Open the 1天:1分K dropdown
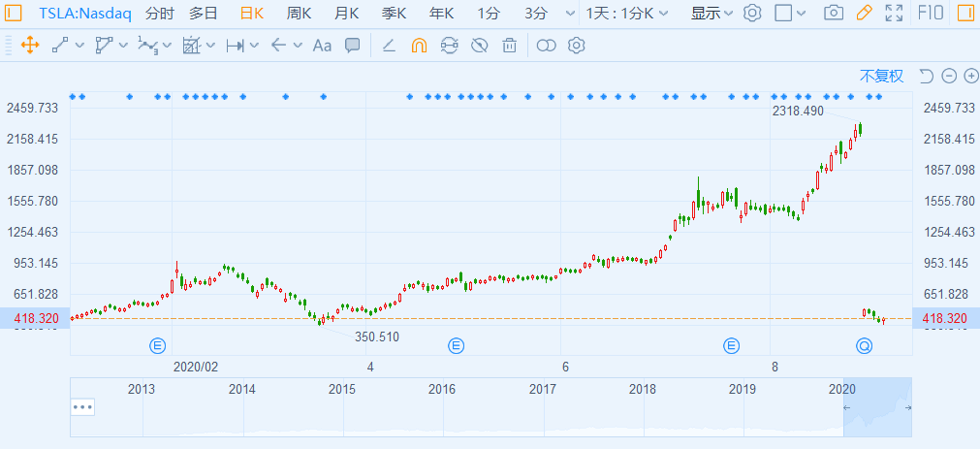Image resolution: width=980 pixels, height=449 pixels. 627,14
